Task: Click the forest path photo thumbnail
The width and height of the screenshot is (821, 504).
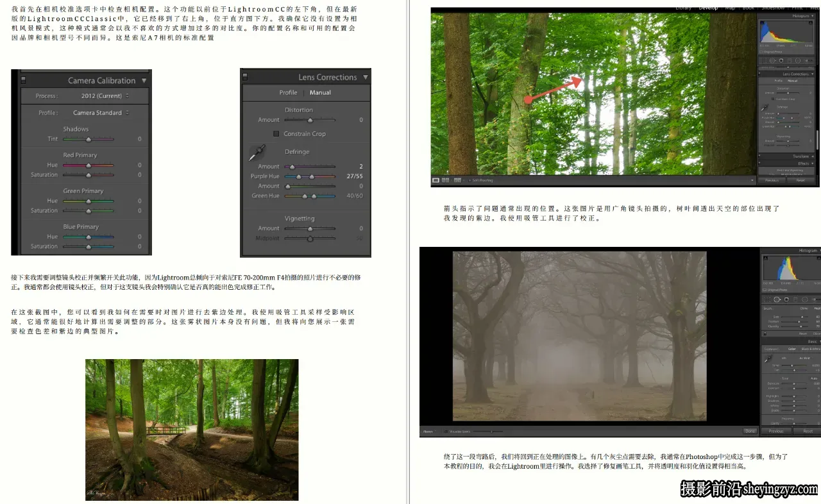Action: [192, 430]
